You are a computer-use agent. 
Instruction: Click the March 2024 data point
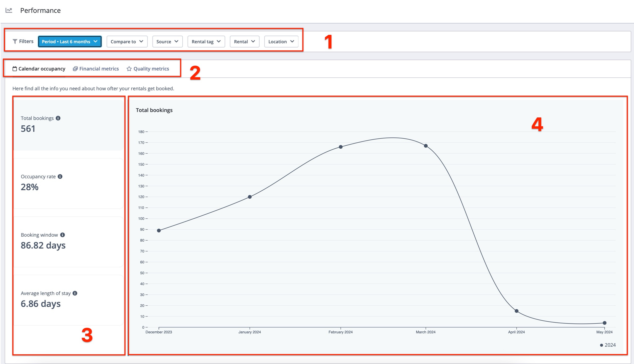[426, 146]
